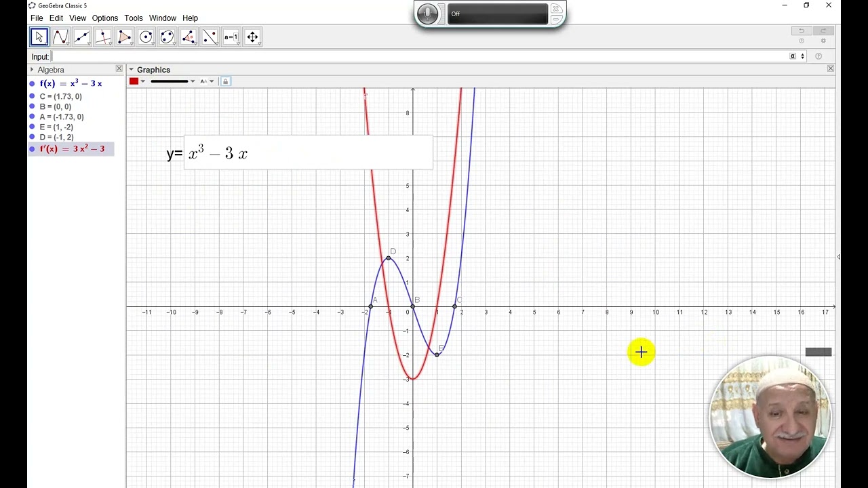Select the Extremum function curve tool
The image size is (868, 488).
pyautogui.click(x=60, y=37)
